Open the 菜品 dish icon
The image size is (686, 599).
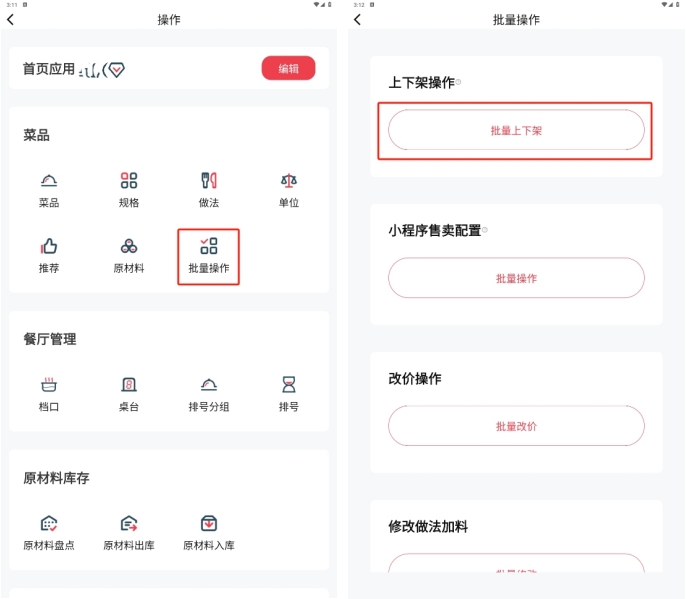[x=49, y=181]
